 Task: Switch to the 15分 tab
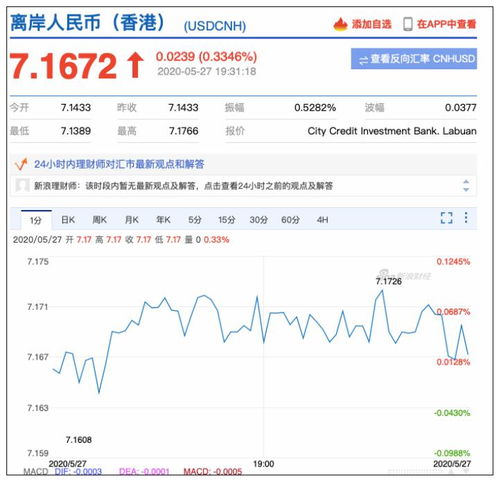[227, 220]
